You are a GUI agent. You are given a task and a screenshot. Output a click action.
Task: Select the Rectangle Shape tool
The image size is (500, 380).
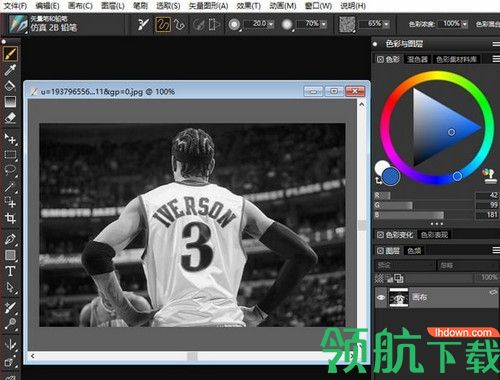10,255
